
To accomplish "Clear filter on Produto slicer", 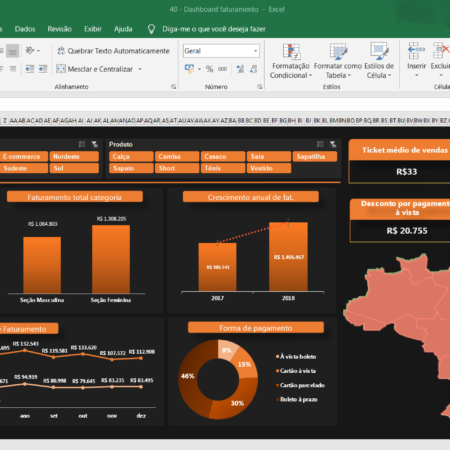I will 333,144.
